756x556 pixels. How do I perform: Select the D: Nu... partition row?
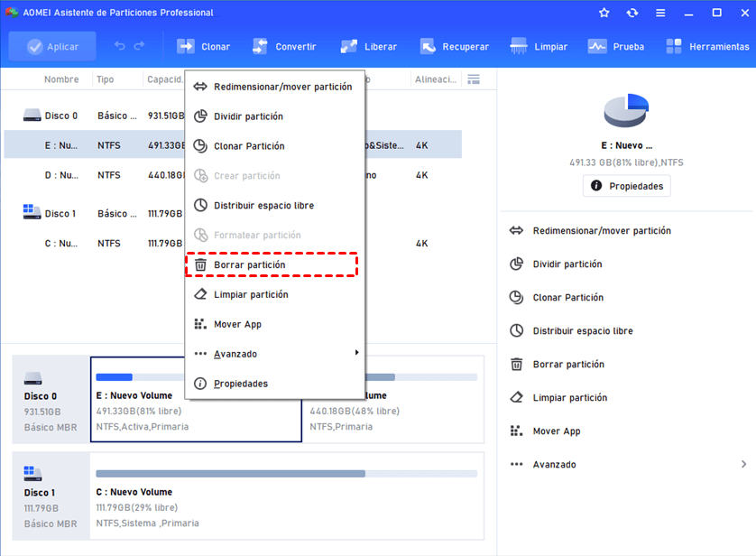point(233,175)
